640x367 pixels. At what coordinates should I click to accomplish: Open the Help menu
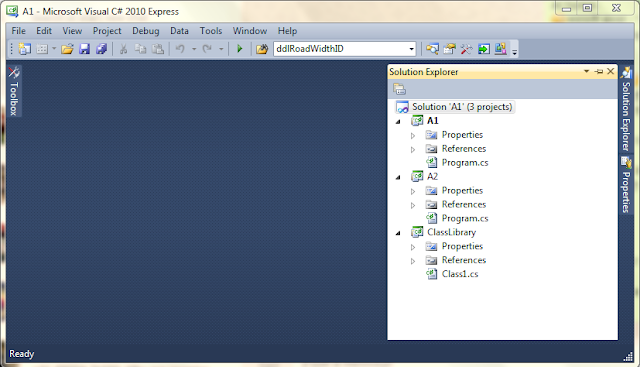pyautogui.click(x=287, y=31)
